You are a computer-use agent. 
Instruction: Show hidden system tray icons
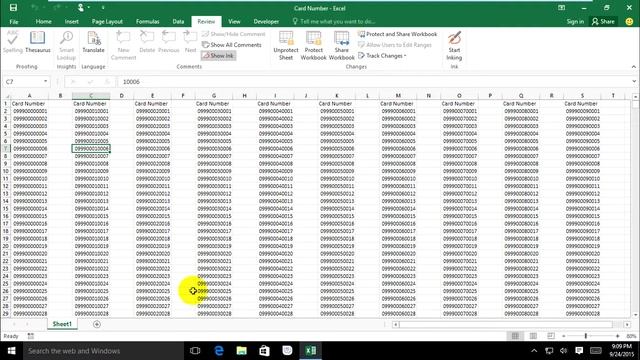[534, 351]
